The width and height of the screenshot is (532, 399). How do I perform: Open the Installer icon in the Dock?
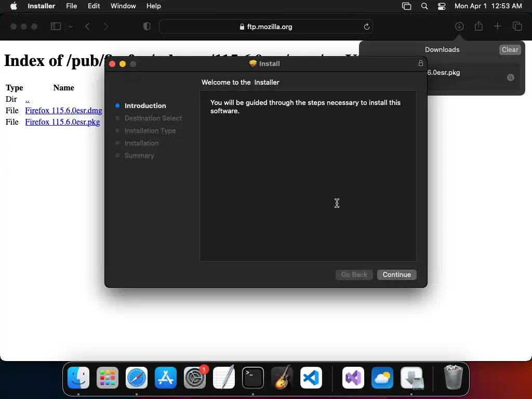tap(411, 378)
